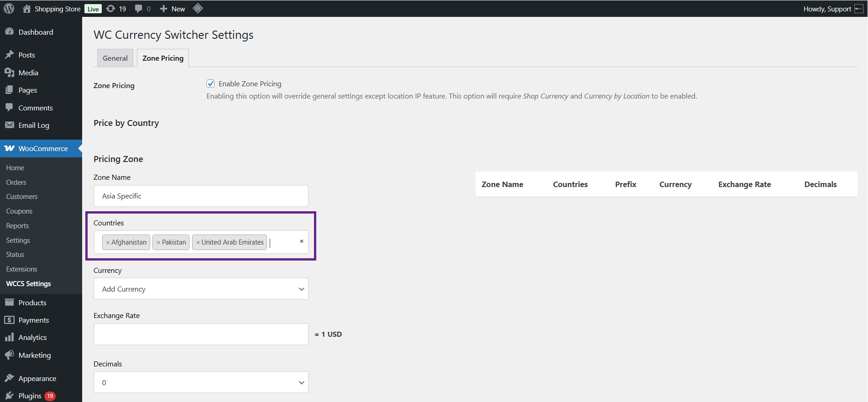Viewport: 868px width, 402px height.
Task: Click the Media icon in sidebar
Action: pyautogui.click(x=9, y=73)
